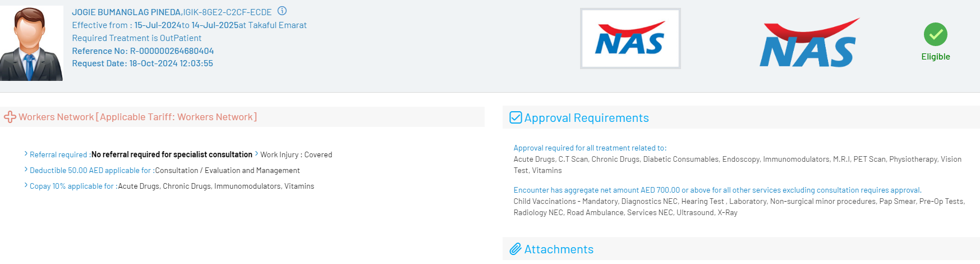Click Deductible 50.00 AED applicable for link
Viewport: 980px width, 264px height.
[92, 170]
